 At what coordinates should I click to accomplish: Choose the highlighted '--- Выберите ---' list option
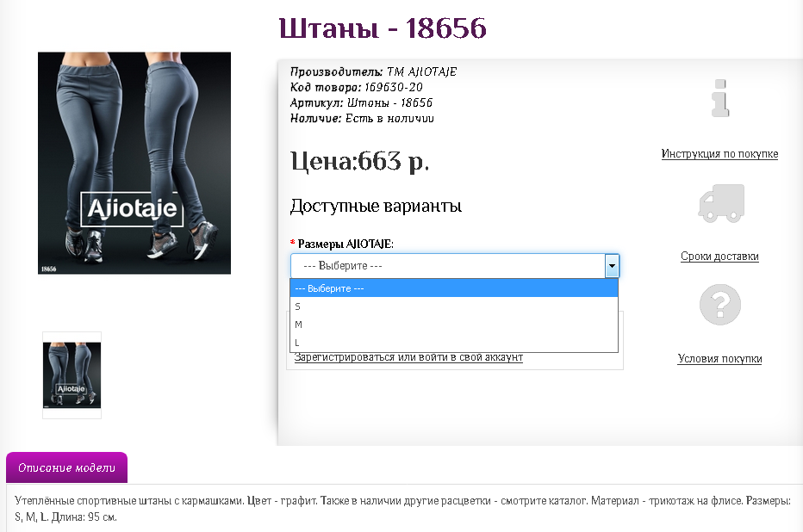453,288
